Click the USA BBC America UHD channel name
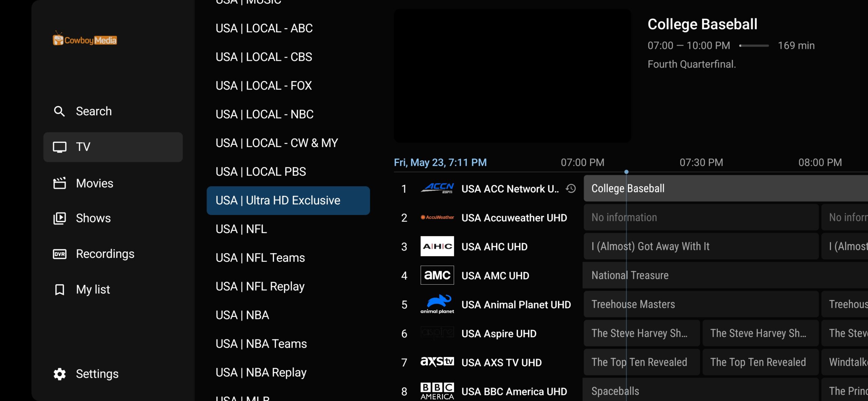Viewport: 868px width, 401px height. point(514,392)
